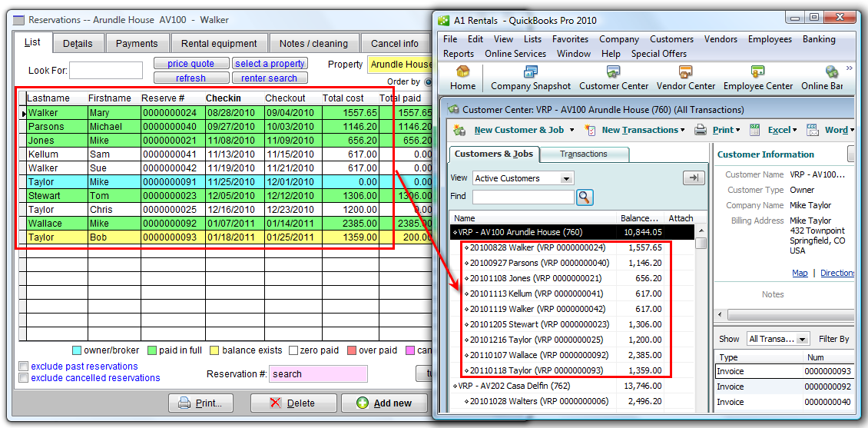
Task: Open the Directions link
Action: 837,273
